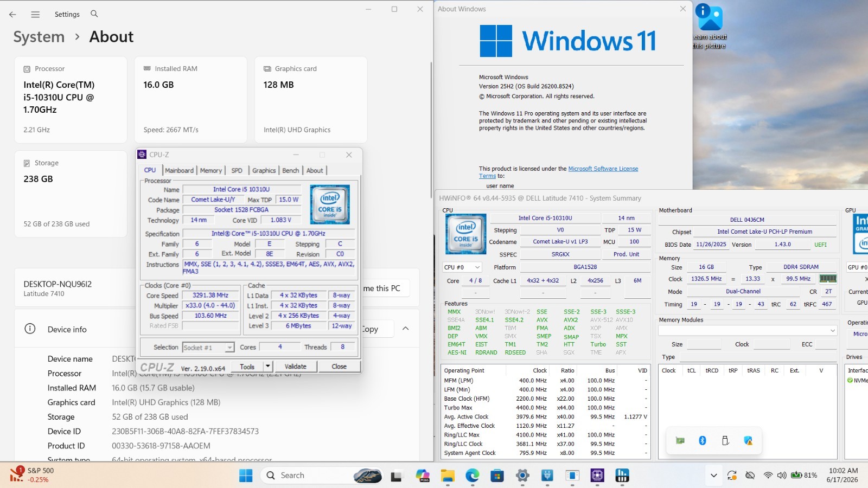Open the About tab in CPU-Z
Image resolution: width=868 pixels, height=488 pixels.
315,170
